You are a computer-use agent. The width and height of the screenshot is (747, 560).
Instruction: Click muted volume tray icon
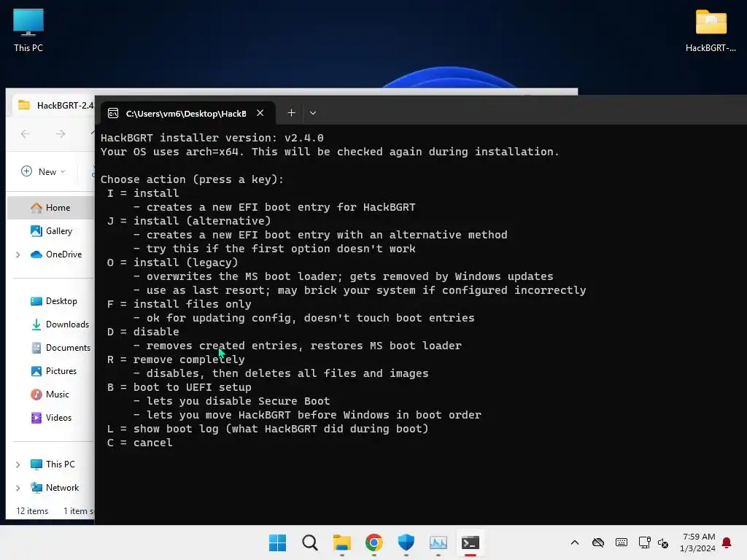[662, 542]
